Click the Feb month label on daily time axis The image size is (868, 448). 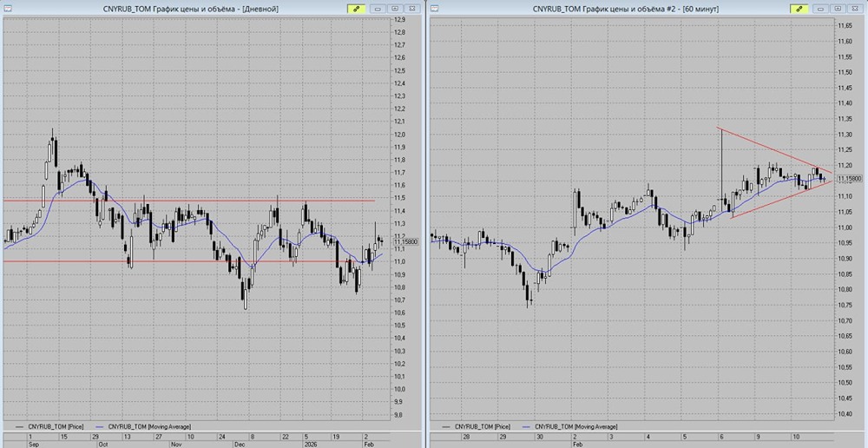point(369,444)
